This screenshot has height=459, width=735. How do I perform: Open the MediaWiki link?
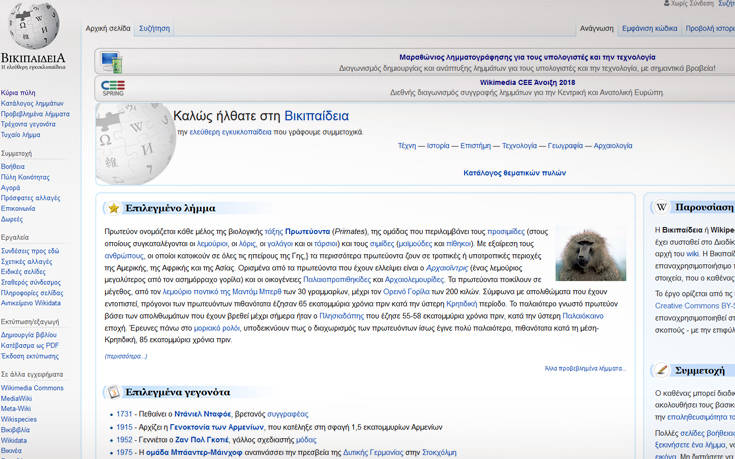point(16,399)
